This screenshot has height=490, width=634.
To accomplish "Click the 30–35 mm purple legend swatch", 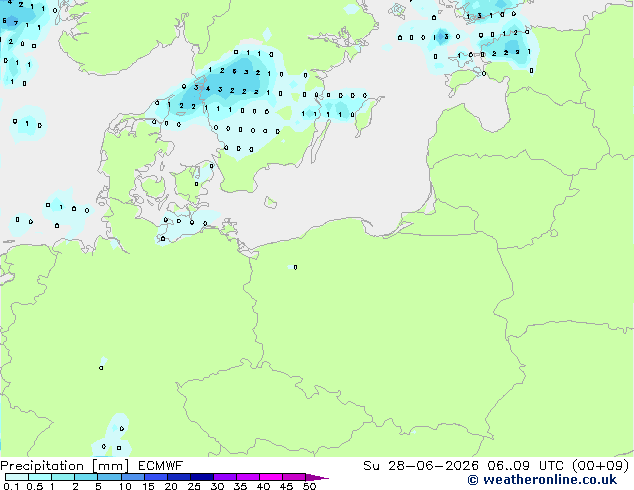I will (x=225, y=477).
